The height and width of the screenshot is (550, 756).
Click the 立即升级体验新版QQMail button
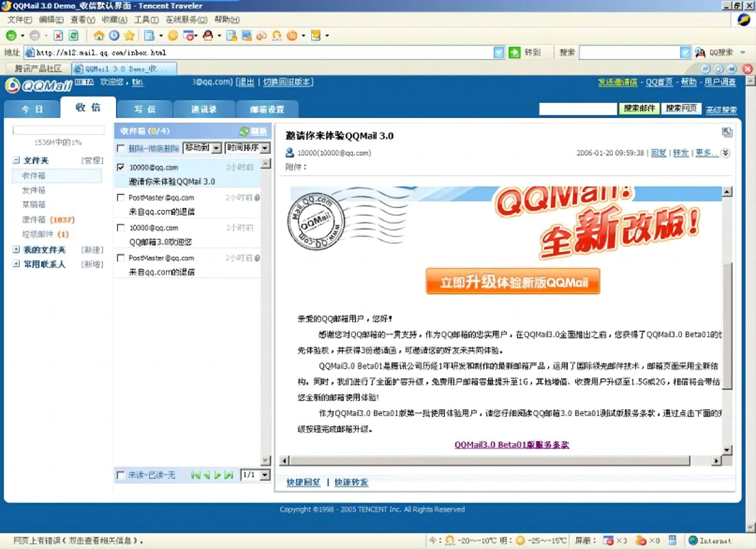pyautogui.click(x=512, y=282)
